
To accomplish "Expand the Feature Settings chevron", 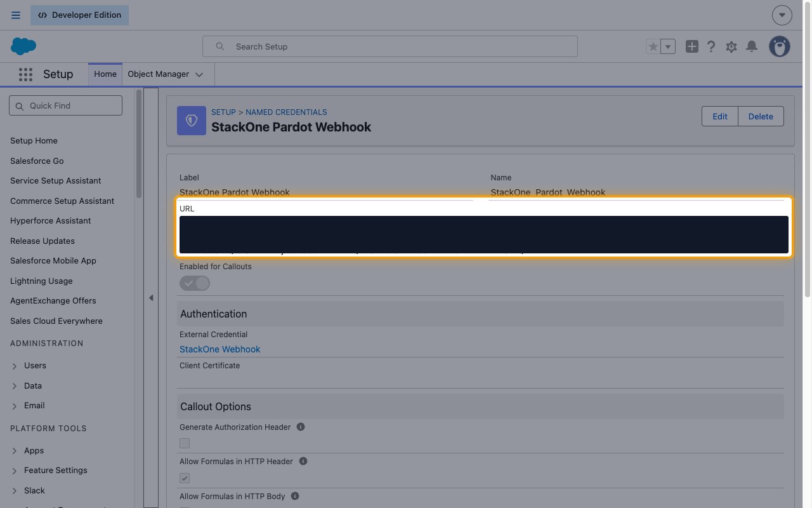I will (15, 471).
